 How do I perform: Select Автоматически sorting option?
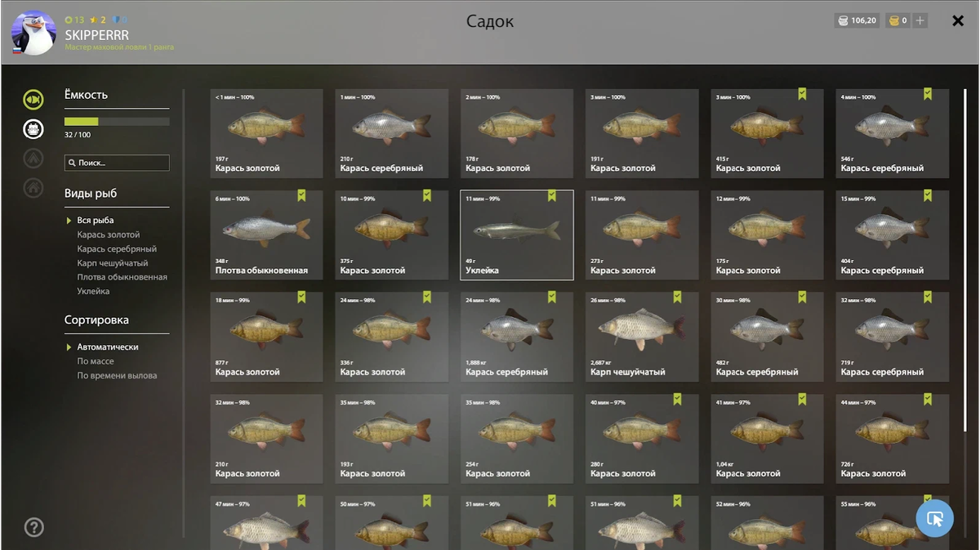pyautogui.click(x=108, y=347)
